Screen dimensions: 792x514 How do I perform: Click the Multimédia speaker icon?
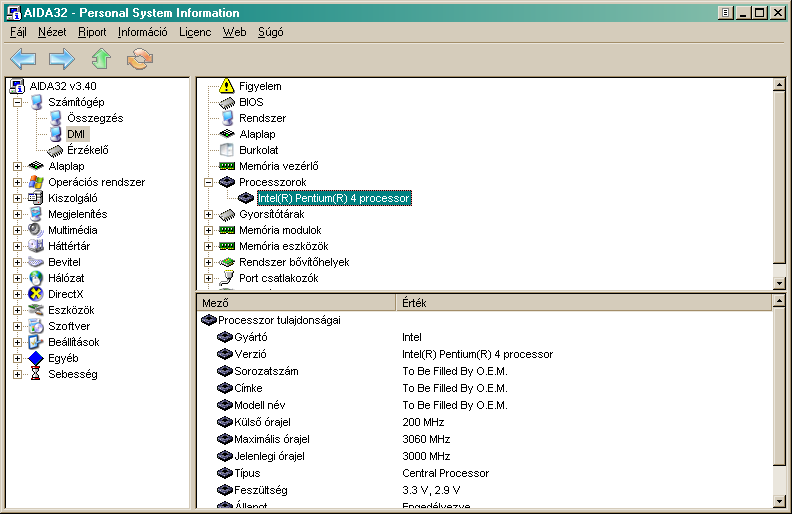coord(36,230)
